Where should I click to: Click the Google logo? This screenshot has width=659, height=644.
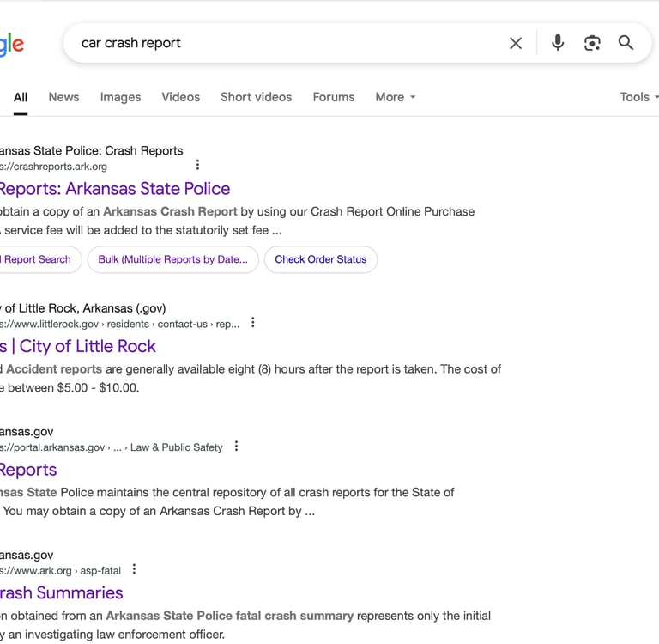click(12, 45)
